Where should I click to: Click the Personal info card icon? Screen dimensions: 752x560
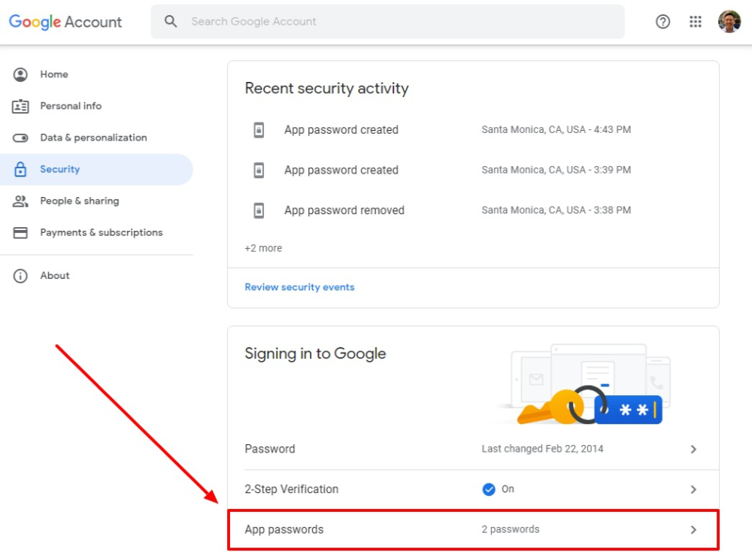pyautogui.click(x=20, y=106)
